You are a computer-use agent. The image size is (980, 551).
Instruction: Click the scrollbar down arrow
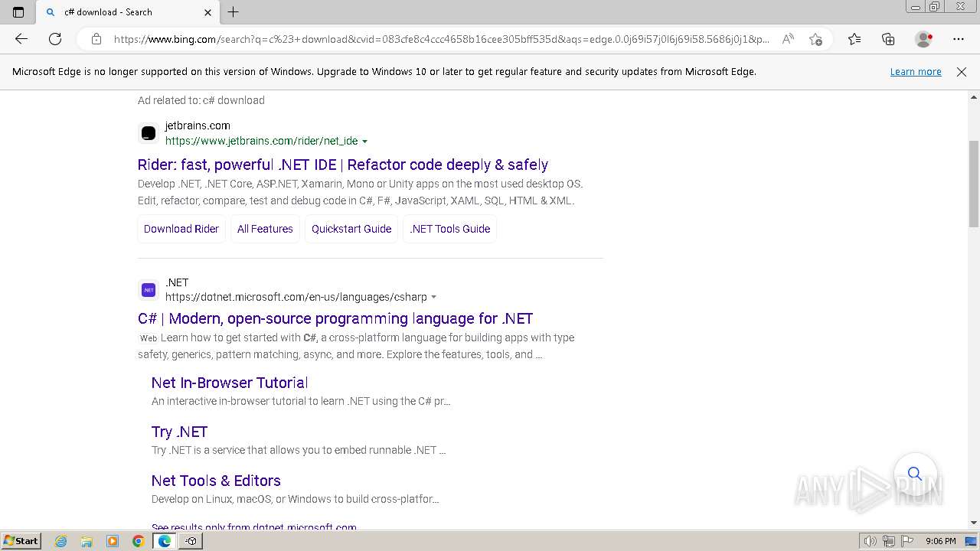pyautogui.click(x=974, y=523)
